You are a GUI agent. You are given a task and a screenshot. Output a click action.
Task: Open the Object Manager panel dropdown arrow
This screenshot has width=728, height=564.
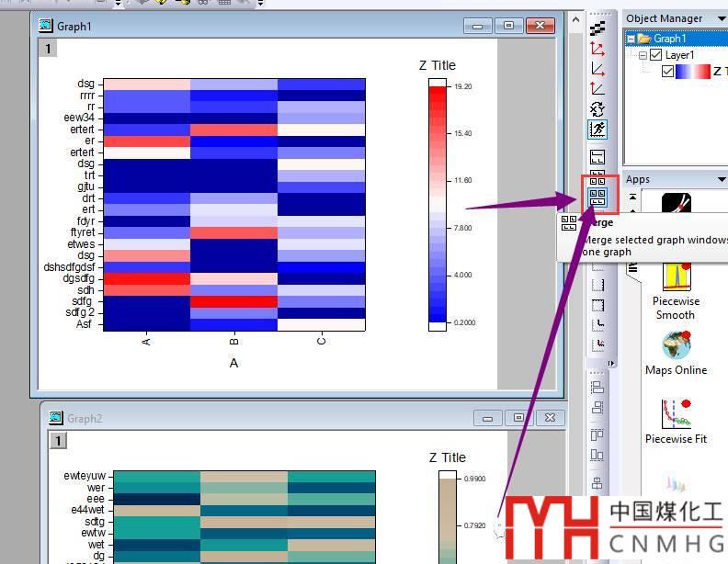pyautogui.click(x=720, y=18)
